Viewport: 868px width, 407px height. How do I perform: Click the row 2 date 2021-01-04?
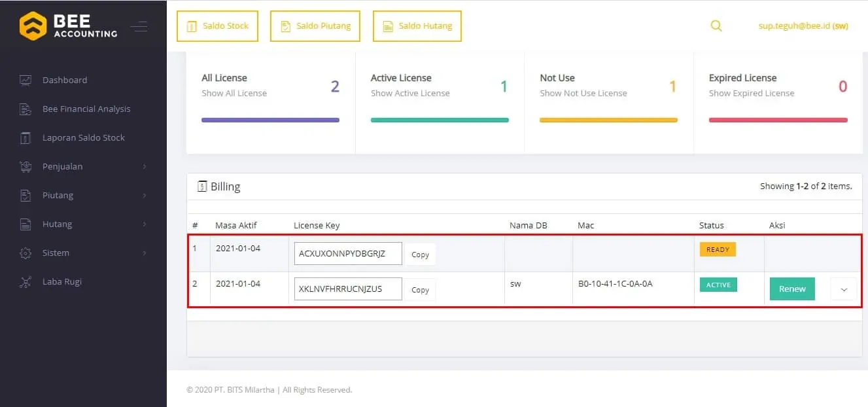(x=238, y=283)
